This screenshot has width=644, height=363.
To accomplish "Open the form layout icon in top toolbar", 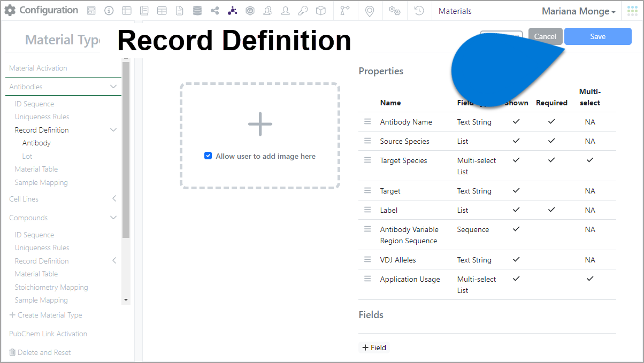I will [91, 11].
